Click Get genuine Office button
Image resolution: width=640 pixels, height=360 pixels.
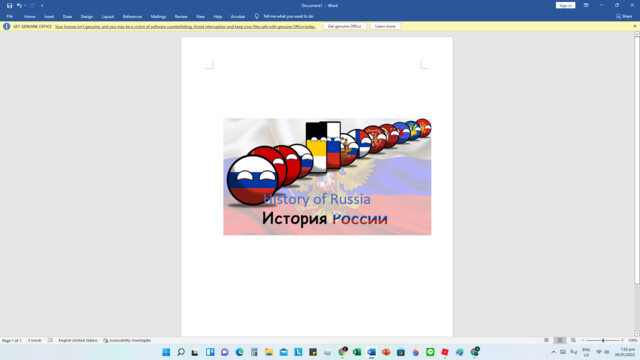(344, 26)
